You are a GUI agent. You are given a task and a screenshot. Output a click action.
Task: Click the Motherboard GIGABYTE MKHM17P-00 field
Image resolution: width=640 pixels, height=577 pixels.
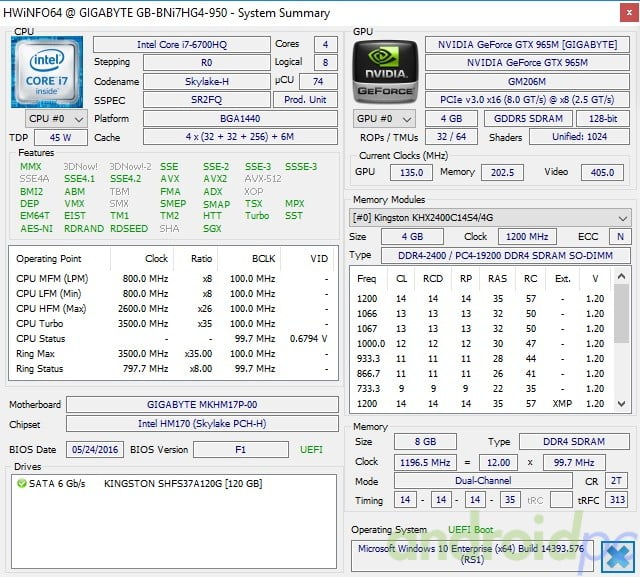coord(202,405)
